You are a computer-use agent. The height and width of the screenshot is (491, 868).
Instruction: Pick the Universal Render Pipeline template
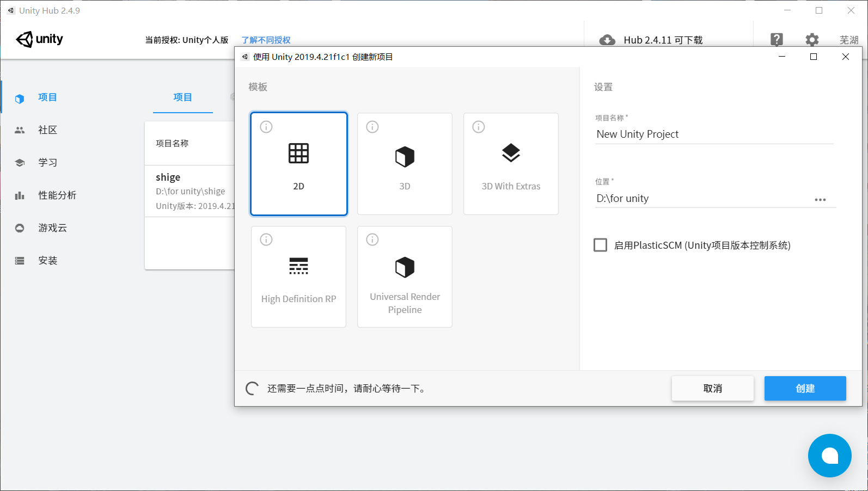point(405,277)
